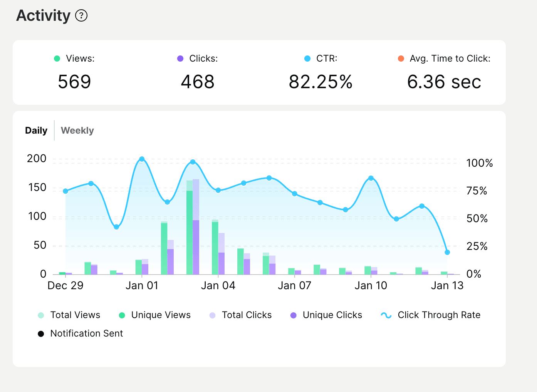
Task: Select the Daily tab
Action: [36, 131]
